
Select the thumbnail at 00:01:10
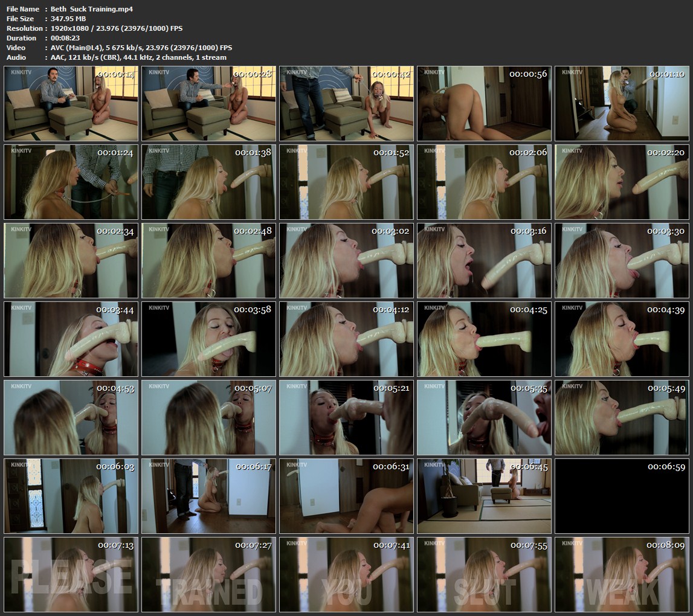pos(622,103)
